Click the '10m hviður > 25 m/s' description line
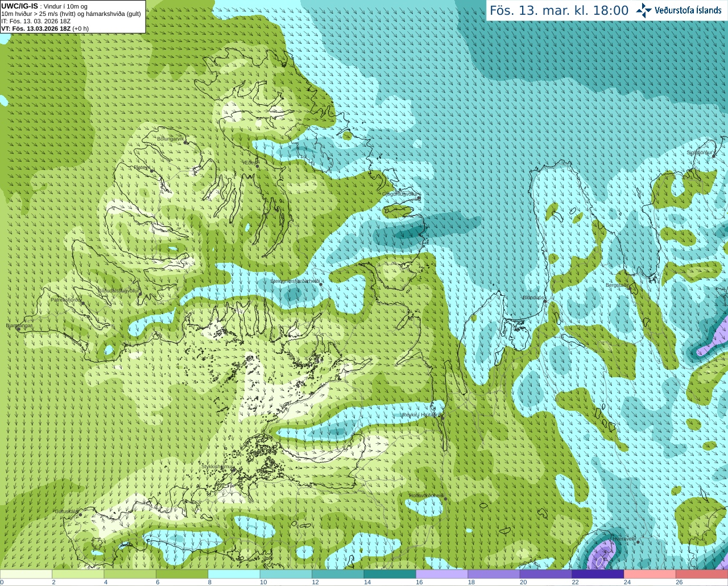Viewport: 728px width, 586px height. (71, 14)
